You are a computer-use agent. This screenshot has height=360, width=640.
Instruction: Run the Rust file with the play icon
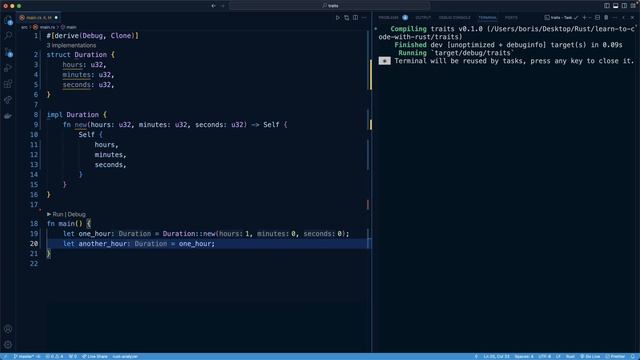[338, 18]
